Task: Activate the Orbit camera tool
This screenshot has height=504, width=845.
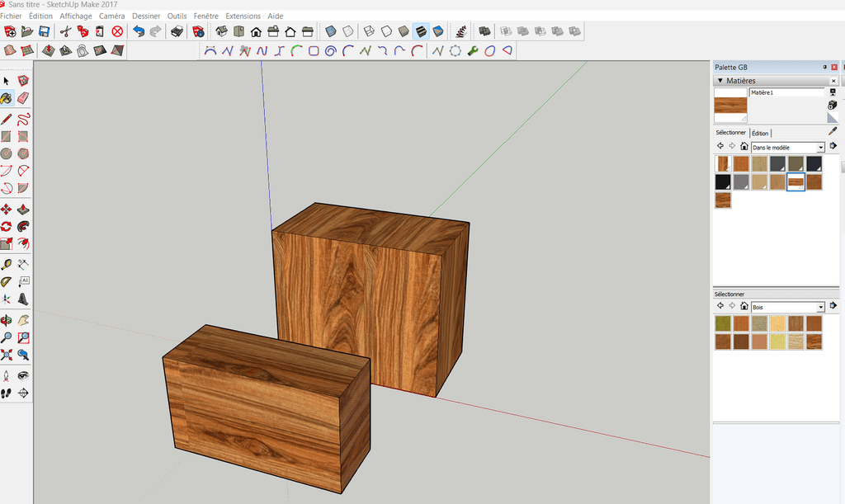Action: pyautogui.click(x=7, y=320)
